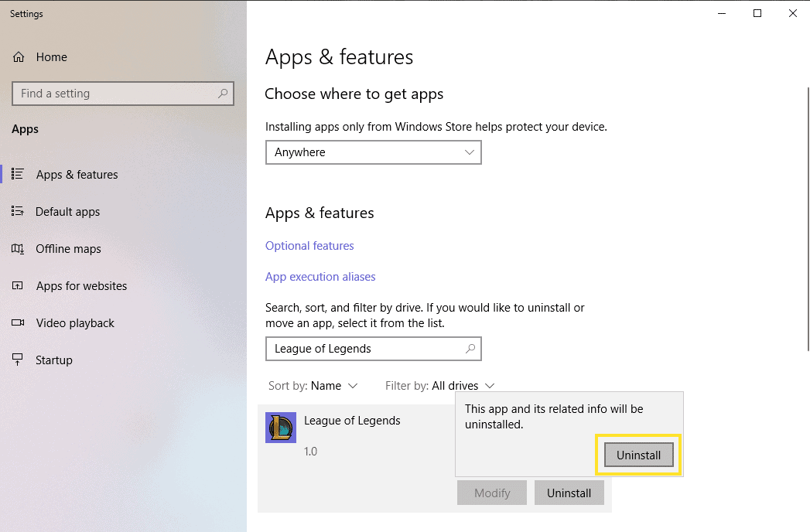Open Apps for websites page

coord(82,286)
